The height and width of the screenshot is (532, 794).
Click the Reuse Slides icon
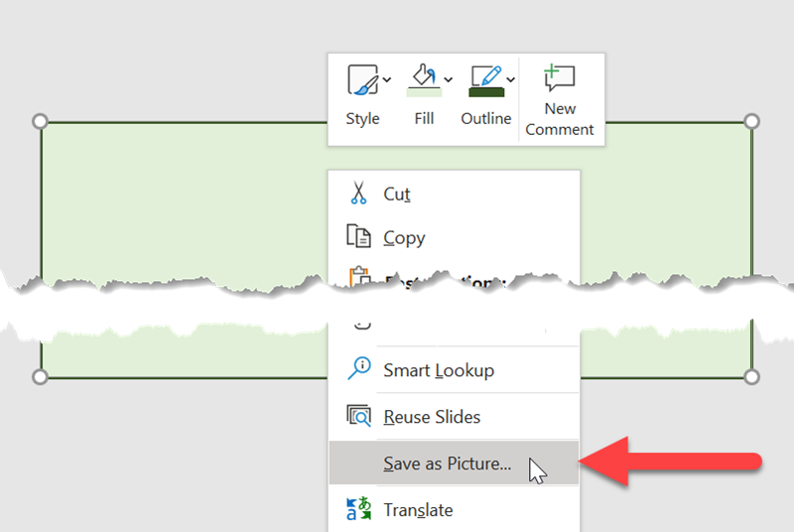point(359,416)
